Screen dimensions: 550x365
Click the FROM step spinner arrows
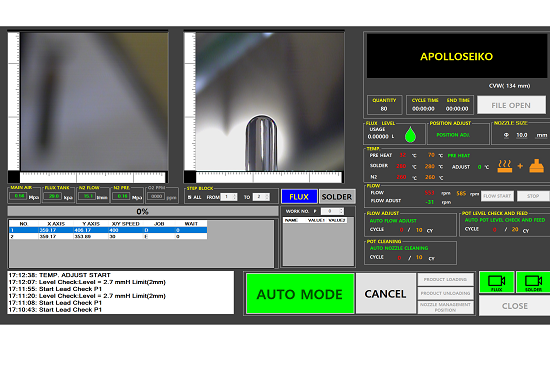[x=235, y=197]
